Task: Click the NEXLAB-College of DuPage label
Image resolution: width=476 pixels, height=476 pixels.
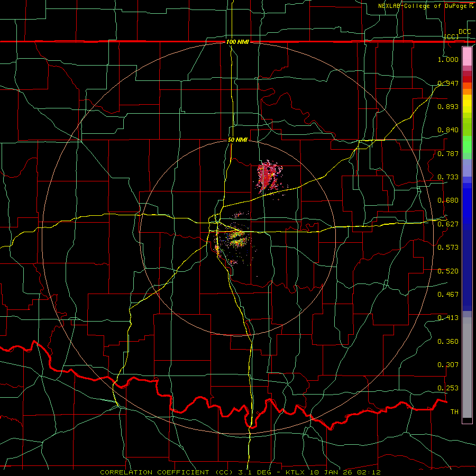Action: click(426, 6)
